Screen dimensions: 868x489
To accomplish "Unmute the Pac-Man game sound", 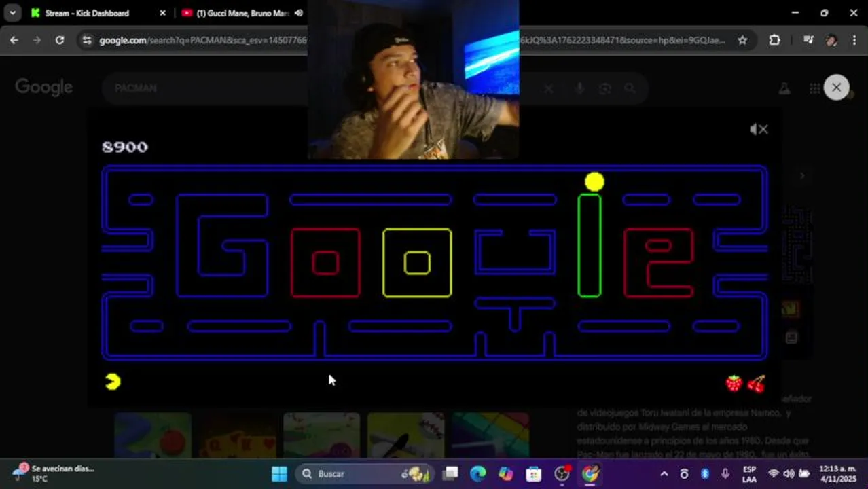I will point(759,129).
